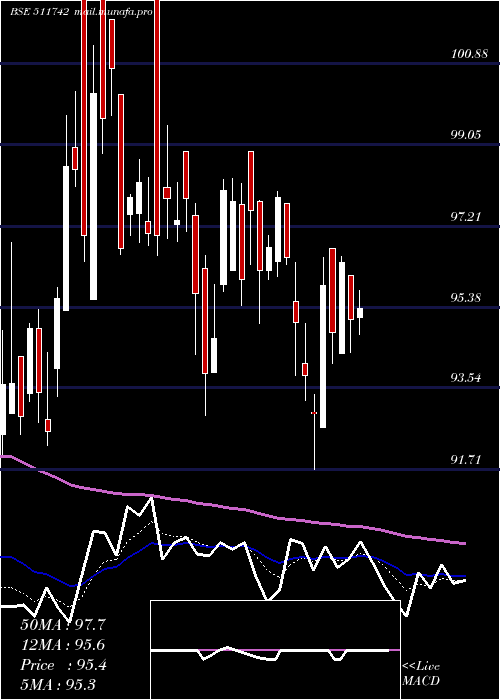Click the 5MA : 95.3 reading

coord(58,685)
